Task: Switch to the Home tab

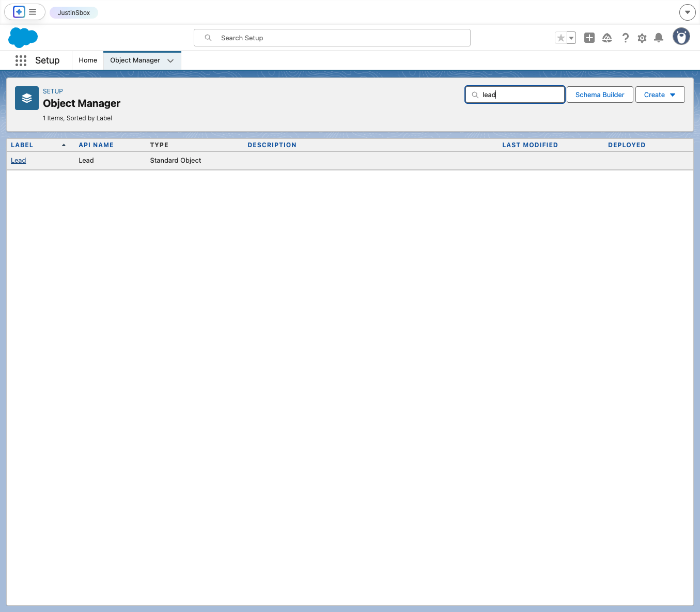Action: (88, 60)
